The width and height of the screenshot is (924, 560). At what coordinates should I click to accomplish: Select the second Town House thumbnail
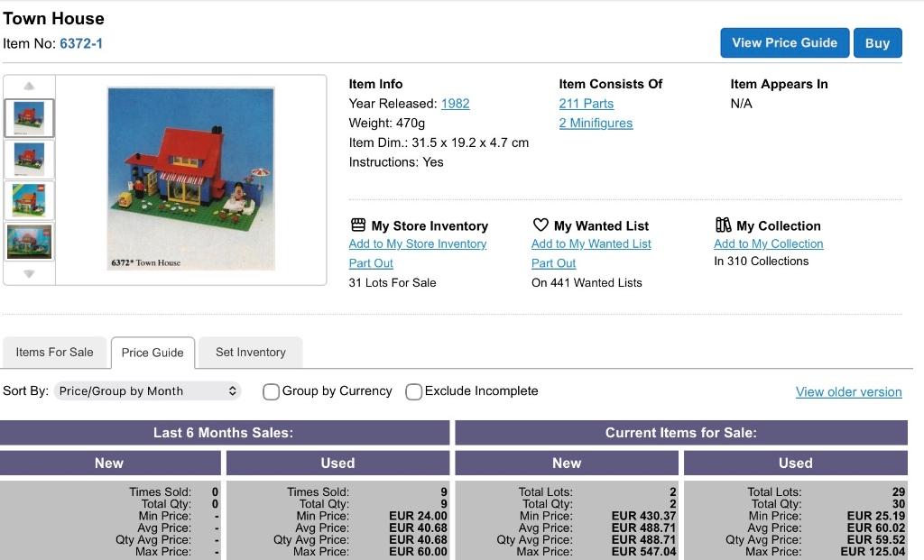tap(29, 159)
